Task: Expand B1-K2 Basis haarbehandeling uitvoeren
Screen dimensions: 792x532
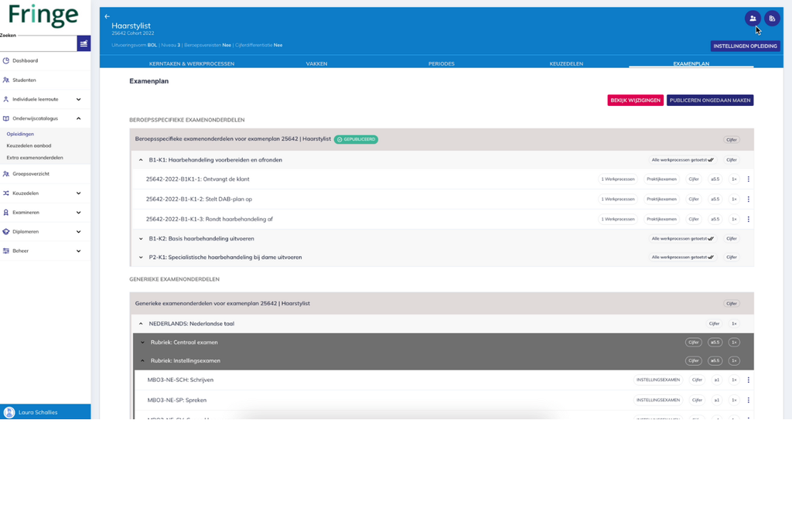Action: click(141, 239)
